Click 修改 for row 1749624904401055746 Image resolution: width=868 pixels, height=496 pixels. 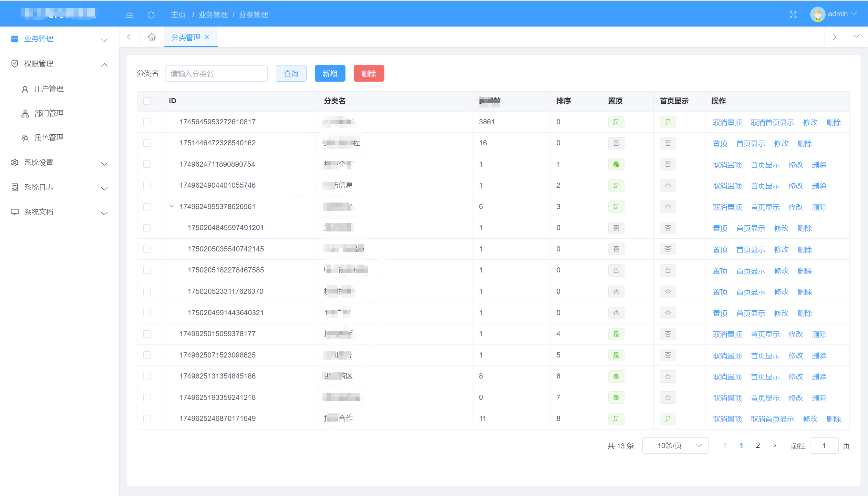(x=796, y=186)
